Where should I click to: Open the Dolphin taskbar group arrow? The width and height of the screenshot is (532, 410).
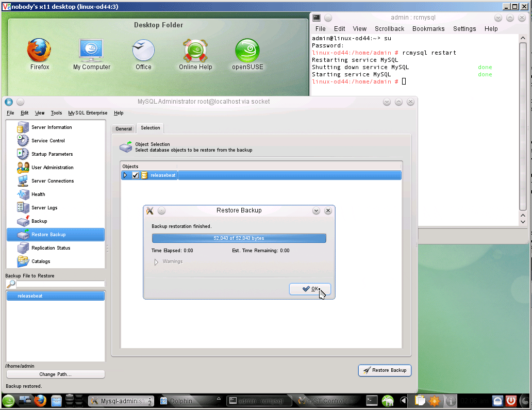point(219,399)
